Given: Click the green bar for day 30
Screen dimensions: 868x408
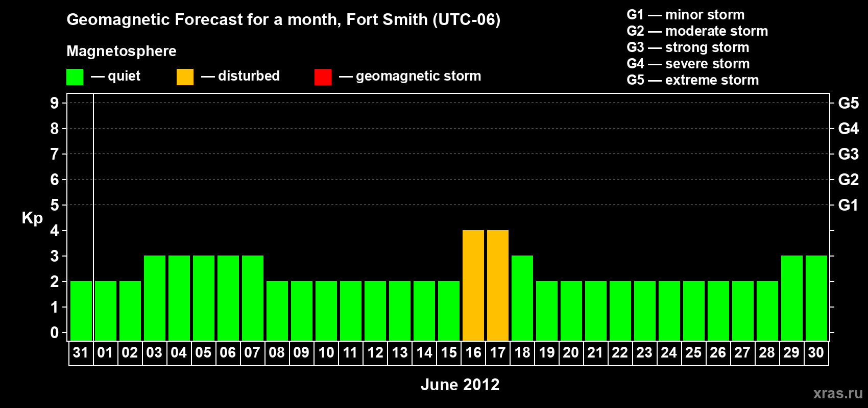Looking at the screenshot, I should 816,298.
